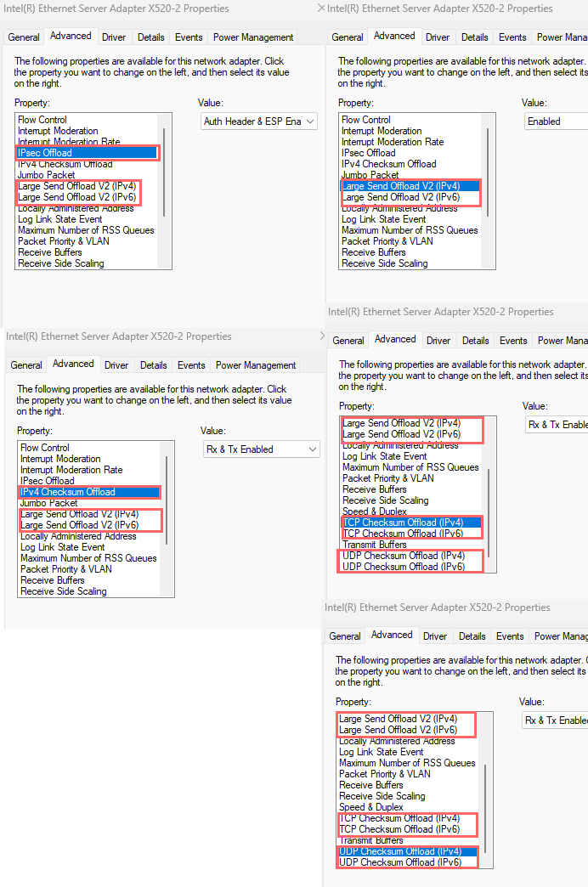The image size is (588, 887).
Task: Click the property list scrollbar in the IPsec Offload dialog
Action: (x=164, y=170)
